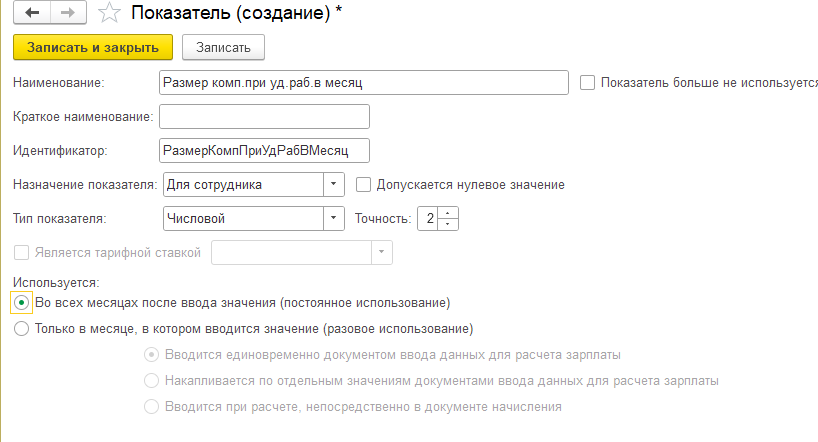Expand the 'Тип показателя' dropdown
The image size is (818, 442).
coord(333,219)
